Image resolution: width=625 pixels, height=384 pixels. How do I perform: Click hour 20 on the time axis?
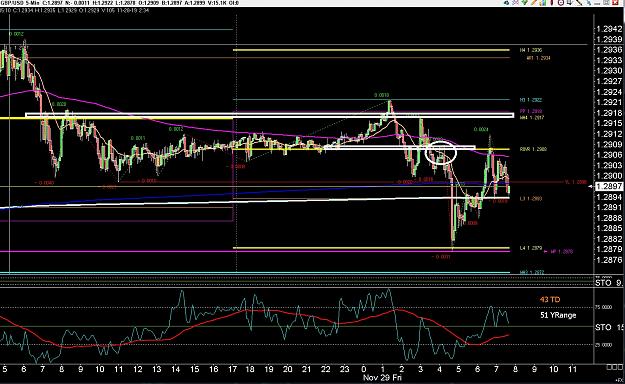click(287, 369)
